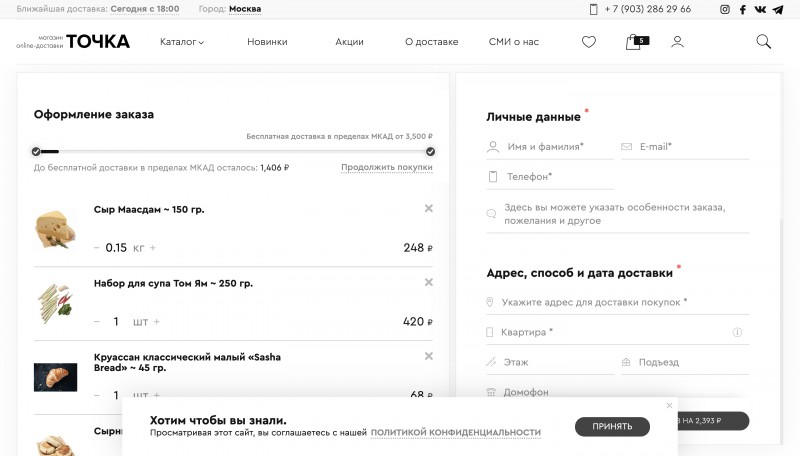Open the Instagram social icon
The image size is (800, 456).
point(725,9)
